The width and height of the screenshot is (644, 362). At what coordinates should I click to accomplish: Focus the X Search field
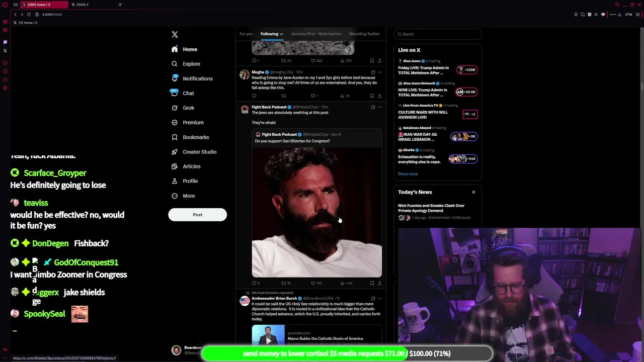pos(438,34)
